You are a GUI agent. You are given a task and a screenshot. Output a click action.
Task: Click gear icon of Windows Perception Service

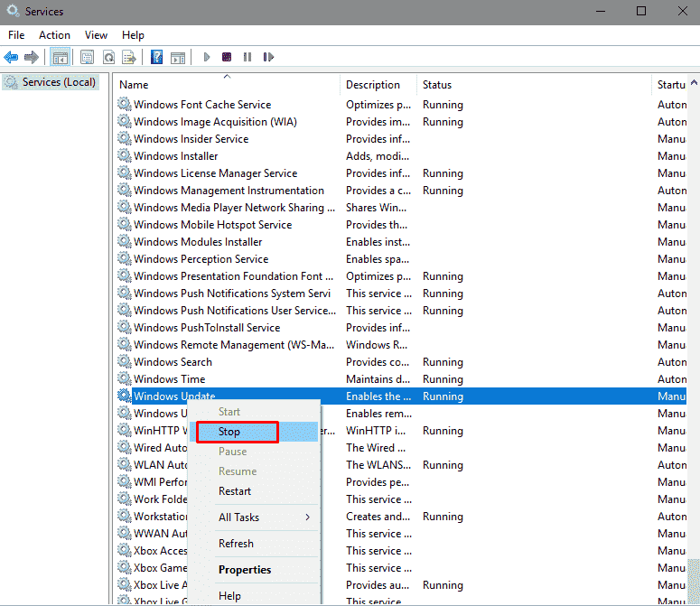click(124, 259)
